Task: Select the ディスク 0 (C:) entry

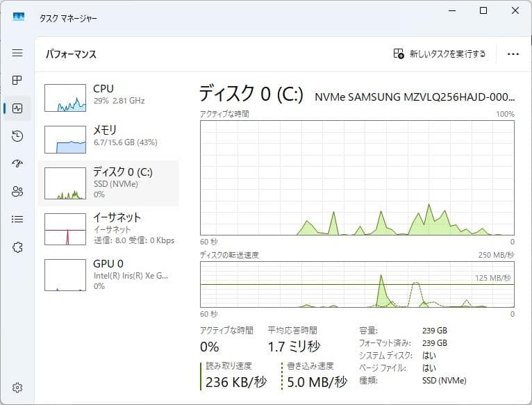Action: coord(108,183)
